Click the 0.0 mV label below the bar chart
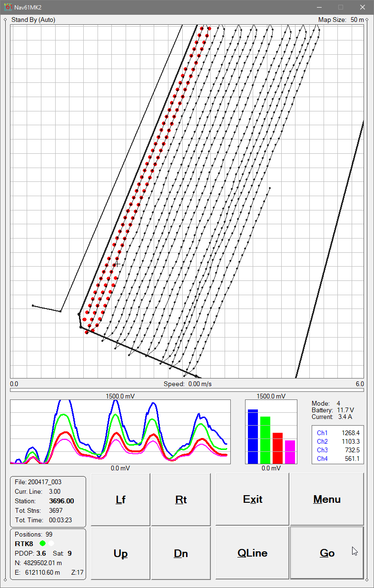 pos(271,468)
